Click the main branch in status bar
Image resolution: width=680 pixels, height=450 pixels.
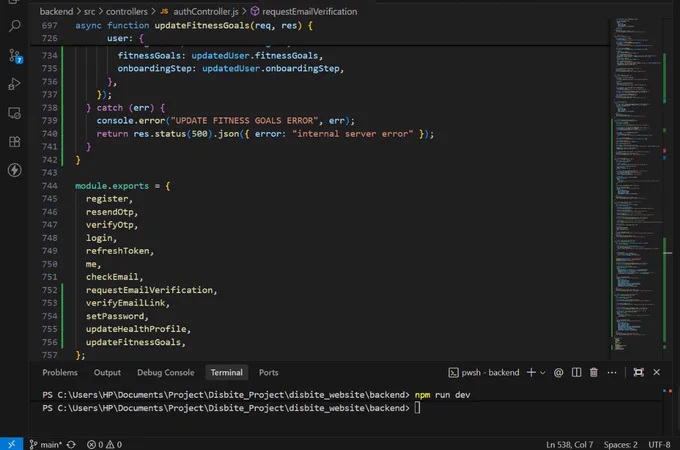coord(46,444)
